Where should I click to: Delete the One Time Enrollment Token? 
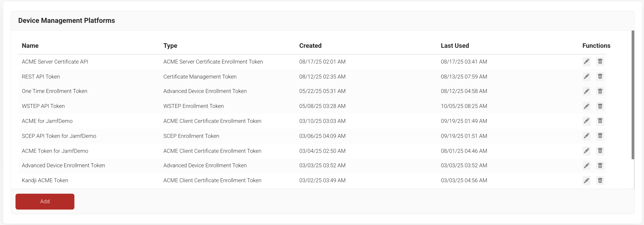point(600,91)
